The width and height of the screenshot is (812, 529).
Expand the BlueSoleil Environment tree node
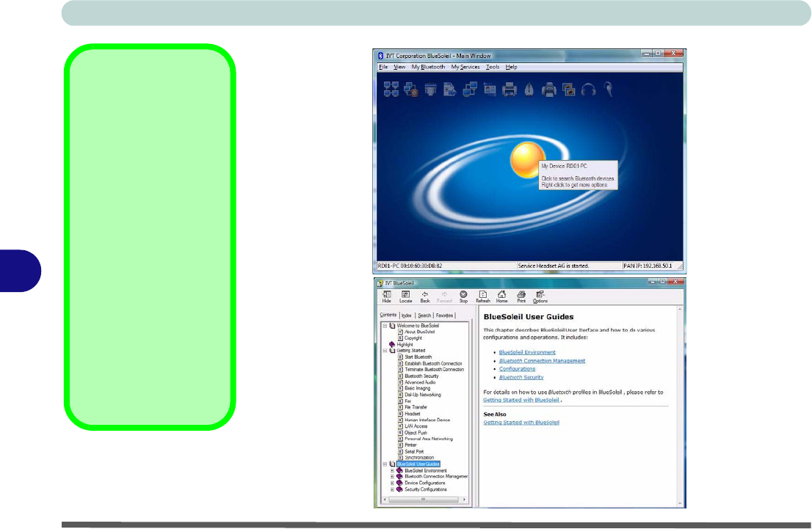click(x=392, y=470)
